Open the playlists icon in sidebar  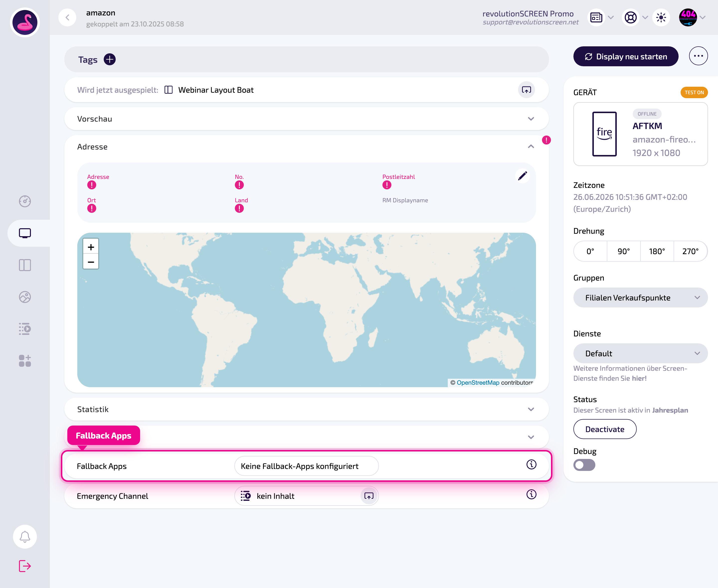pyautogui.click(x=25, y=329)
